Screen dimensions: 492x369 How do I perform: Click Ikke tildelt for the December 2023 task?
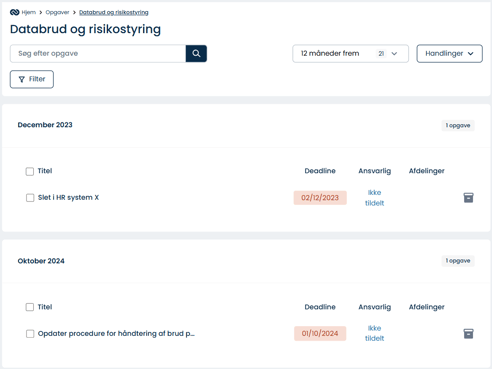click(x=374, y=198)
